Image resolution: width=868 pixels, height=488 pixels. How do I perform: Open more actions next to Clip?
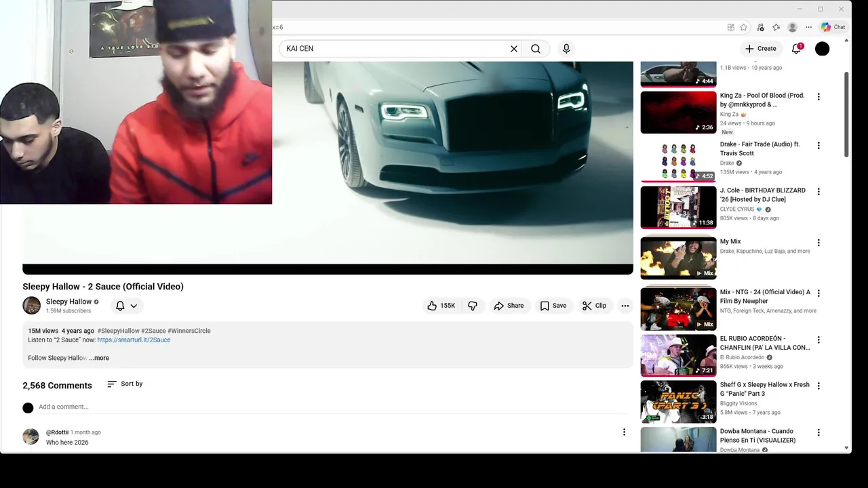(x=625, y=306)
